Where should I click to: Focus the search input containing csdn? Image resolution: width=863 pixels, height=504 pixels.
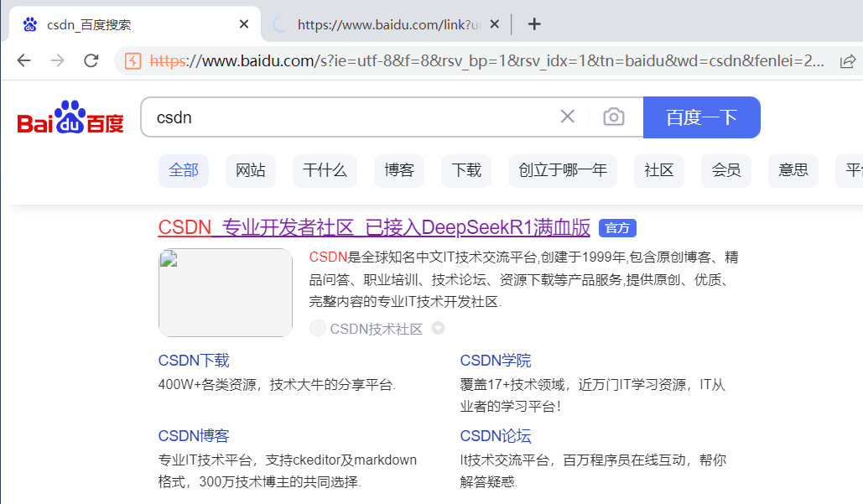pos(352,117)
